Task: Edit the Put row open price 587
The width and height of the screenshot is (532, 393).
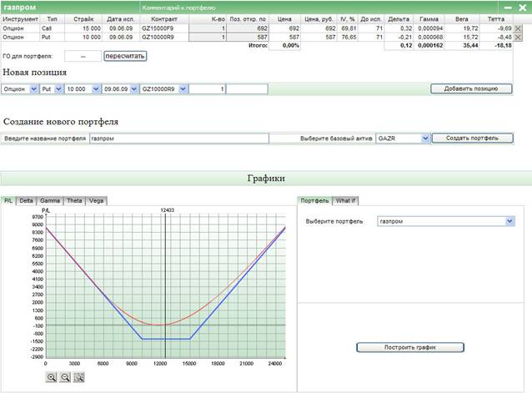Action: point(248,37)
